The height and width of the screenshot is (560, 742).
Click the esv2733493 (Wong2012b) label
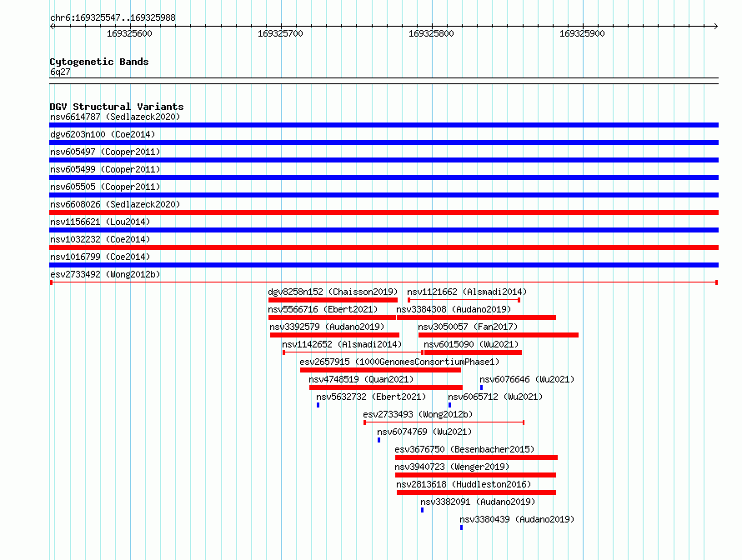(x=418, y=414)
